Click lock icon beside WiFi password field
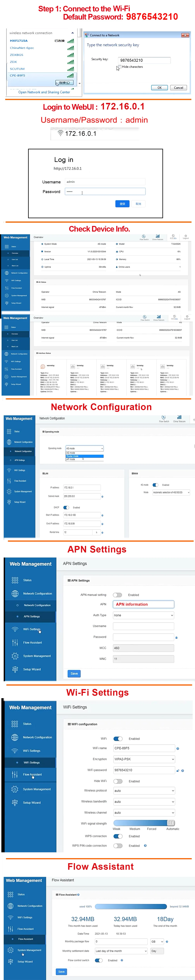The width and height of the screenshot is (195, 980). click(x=178, y=770)
